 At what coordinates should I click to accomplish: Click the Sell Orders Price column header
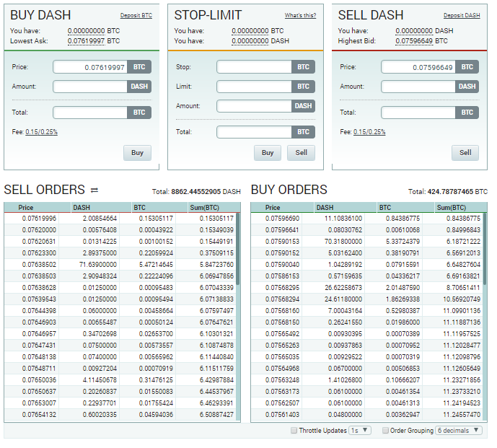[x=38, y=207]
